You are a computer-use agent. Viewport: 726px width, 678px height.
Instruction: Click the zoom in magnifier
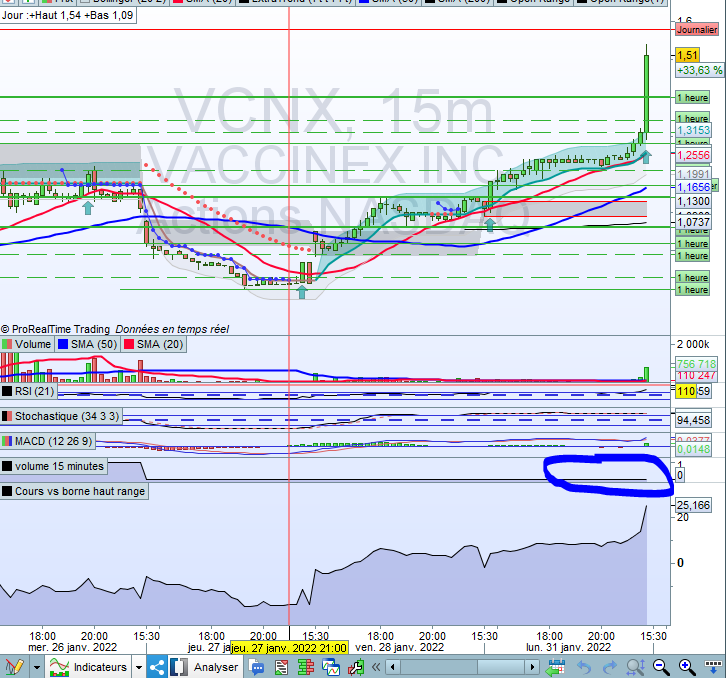(687, 667)
